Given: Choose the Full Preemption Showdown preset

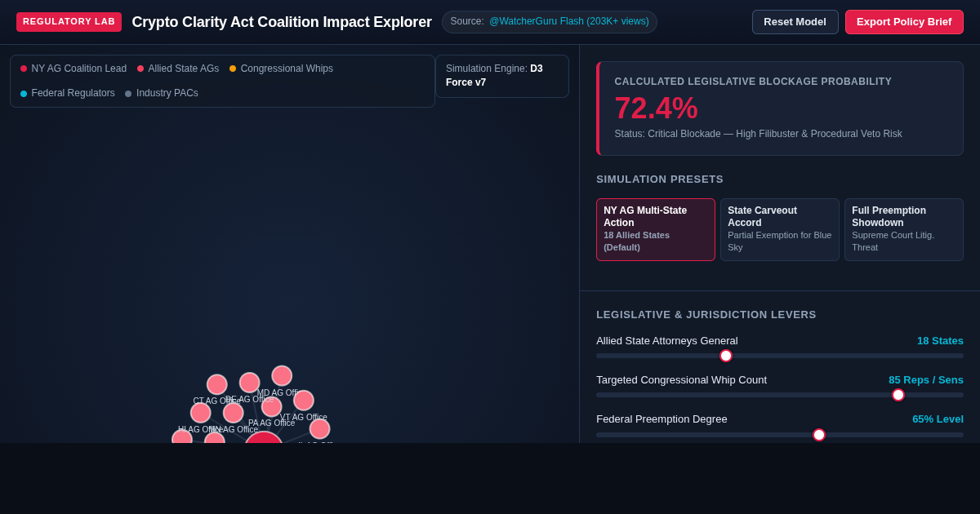Looking at the screenshot, I should (904, 229).
